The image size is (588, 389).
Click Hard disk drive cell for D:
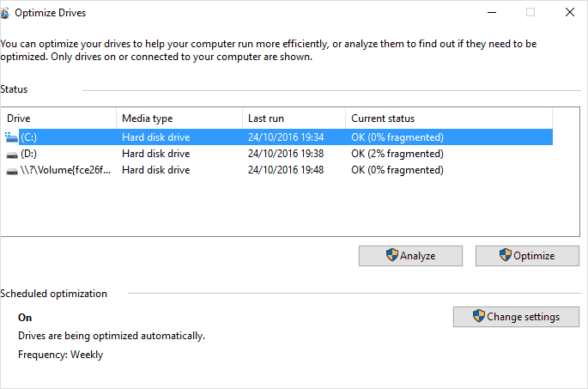[x=156, y=154]
